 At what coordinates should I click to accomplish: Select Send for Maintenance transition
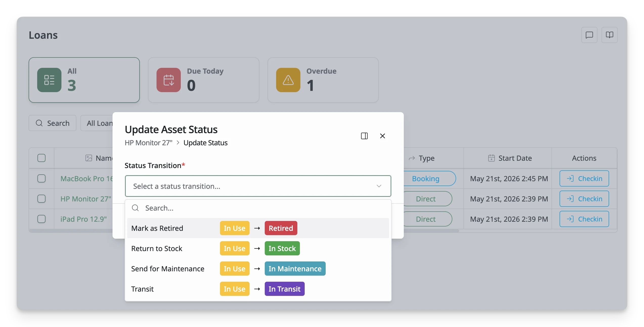pos(258,269)
